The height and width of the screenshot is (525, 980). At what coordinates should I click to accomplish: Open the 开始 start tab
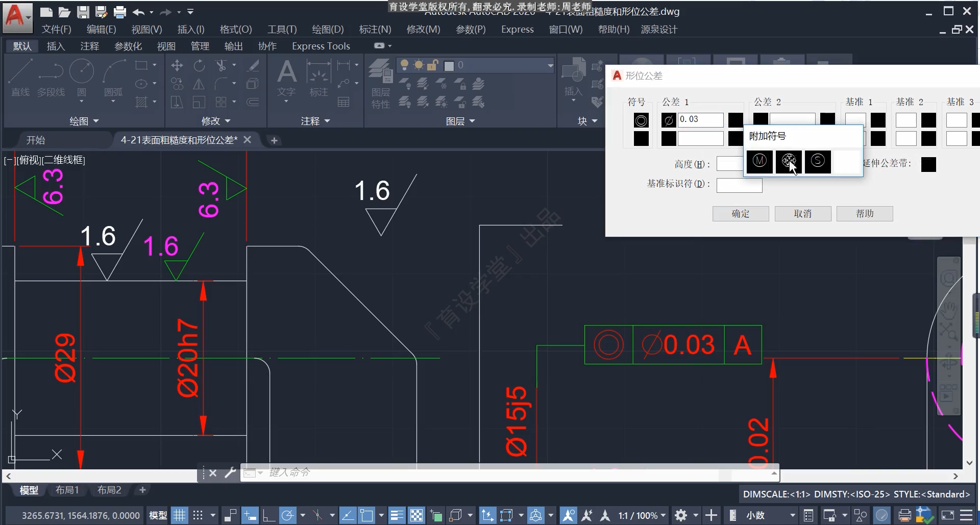(x=36, y=140)
